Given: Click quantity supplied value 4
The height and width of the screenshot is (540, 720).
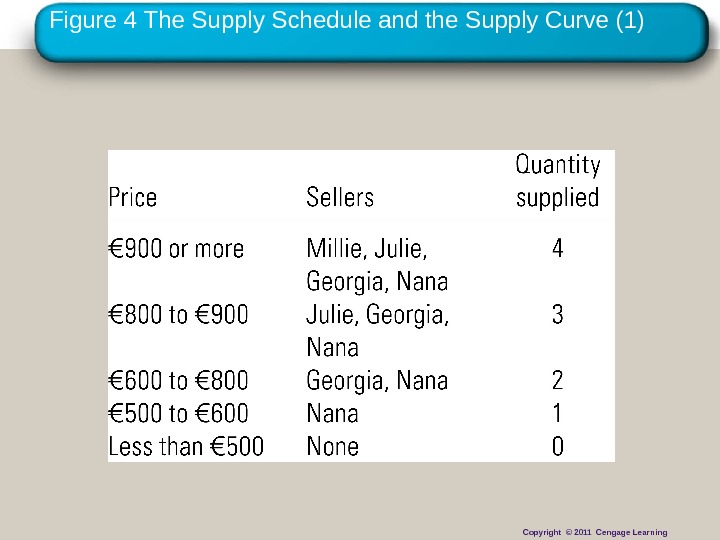Looking at the screenshot, I should pos(558,249).
